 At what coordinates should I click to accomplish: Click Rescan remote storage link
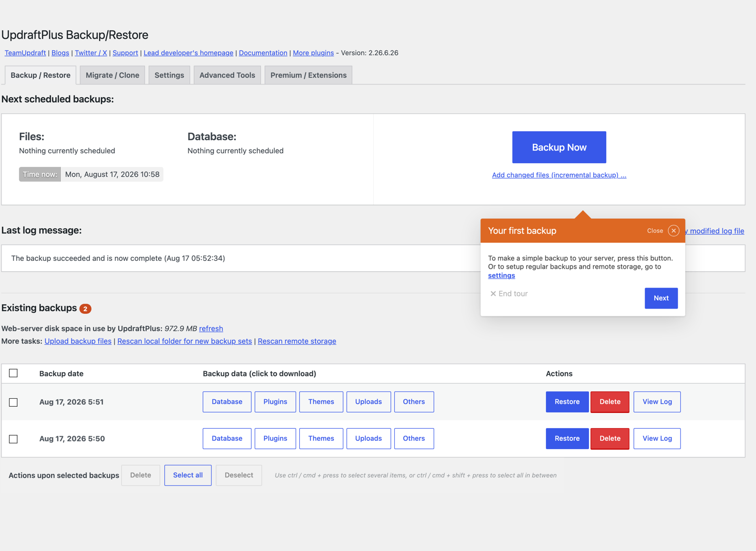point(297,341)
